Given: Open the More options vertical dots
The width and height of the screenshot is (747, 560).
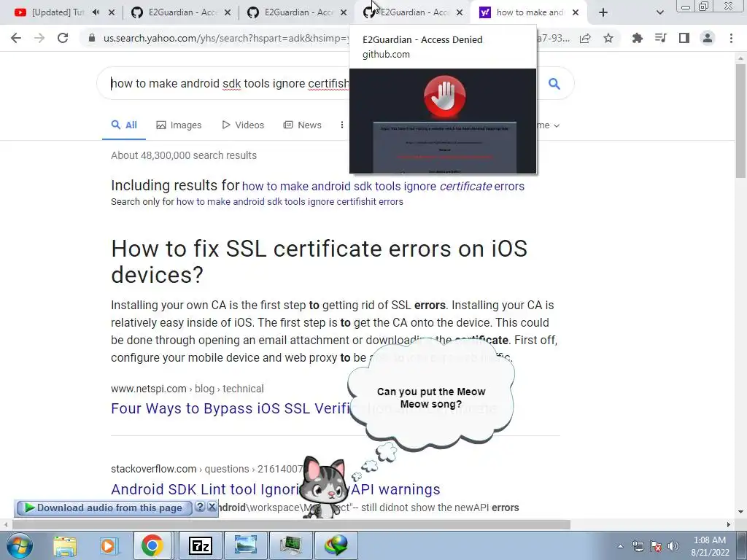Looking at the screenshot, I should 341,125.
